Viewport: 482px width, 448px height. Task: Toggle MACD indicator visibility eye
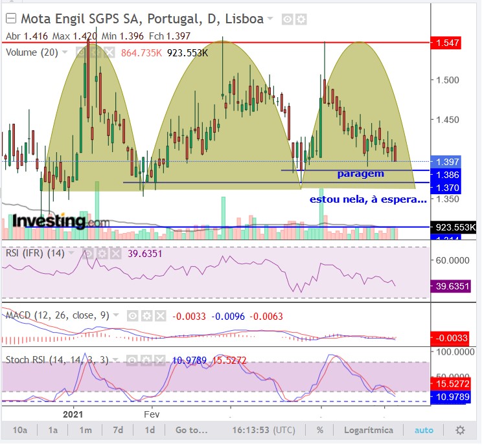point(133,316)
